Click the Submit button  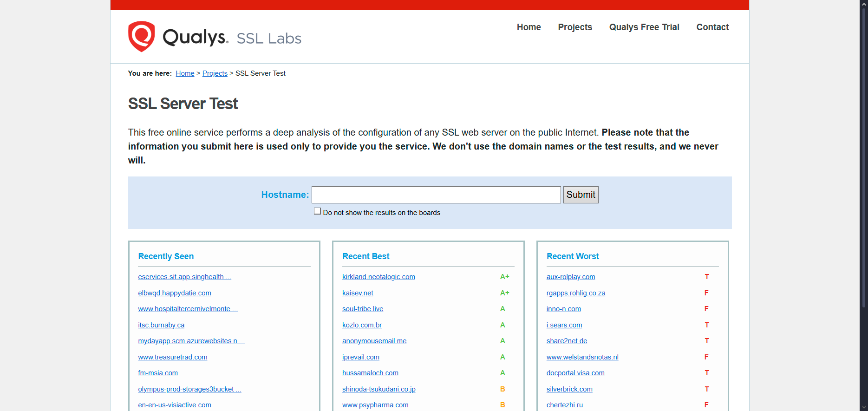[x=581, y=195]
